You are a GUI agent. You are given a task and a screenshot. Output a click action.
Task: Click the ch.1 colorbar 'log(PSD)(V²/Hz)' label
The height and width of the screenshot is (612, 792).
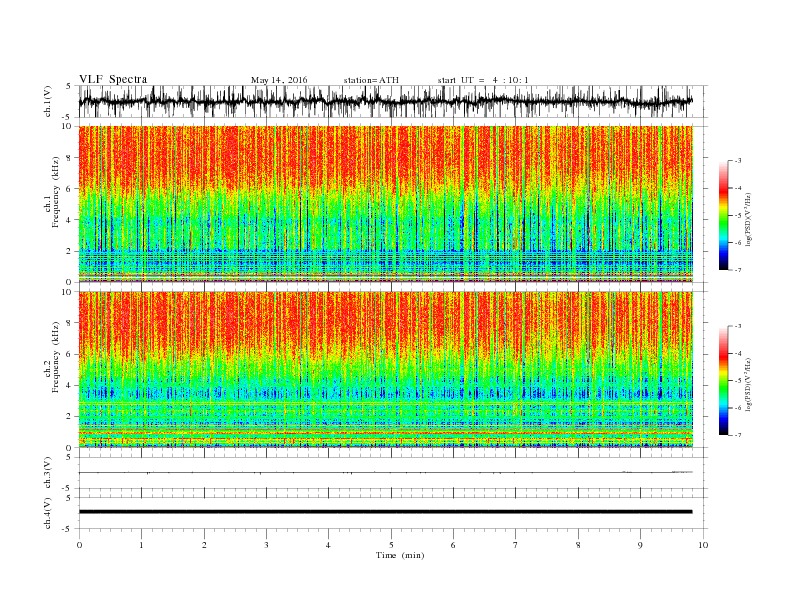click(x=748, y=219)
